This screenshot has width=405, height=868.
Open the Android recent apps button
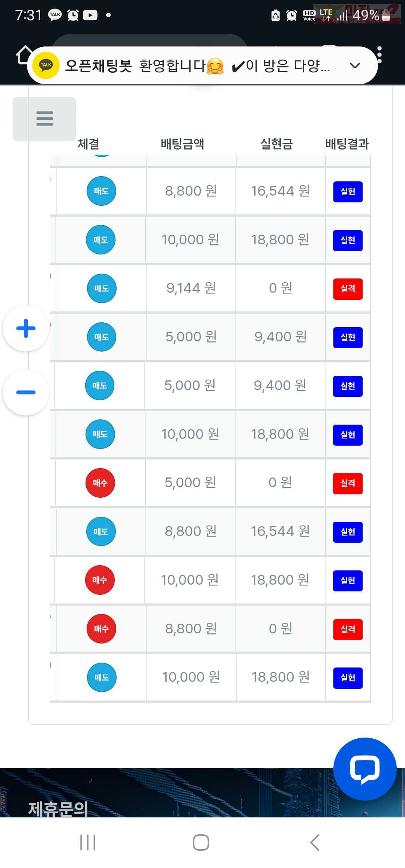[88, 843]
